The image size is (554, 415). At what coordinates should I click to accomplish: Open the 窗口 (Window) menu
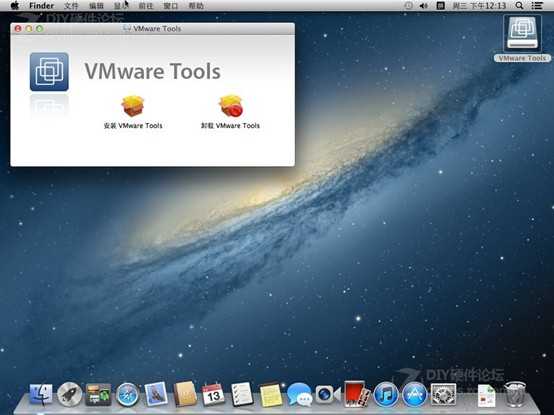click(x=171, y=6)
